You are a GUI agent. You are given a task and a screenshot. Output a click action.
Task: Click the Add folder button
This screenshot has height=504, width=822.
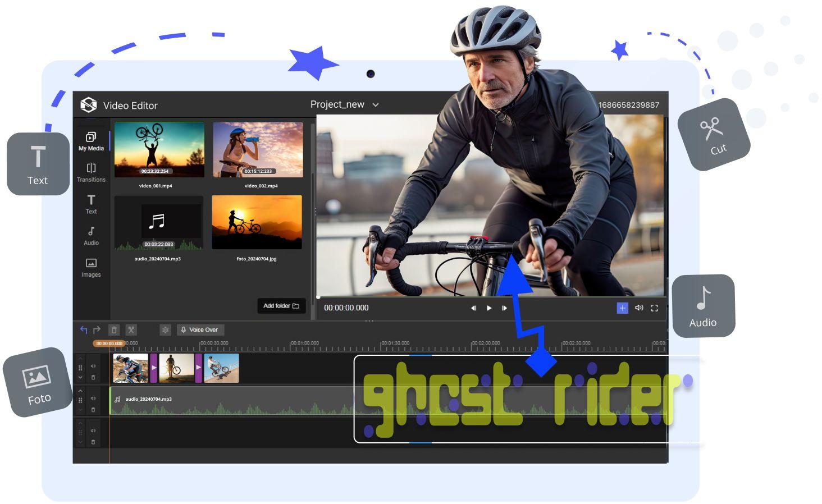coord(281,306)
